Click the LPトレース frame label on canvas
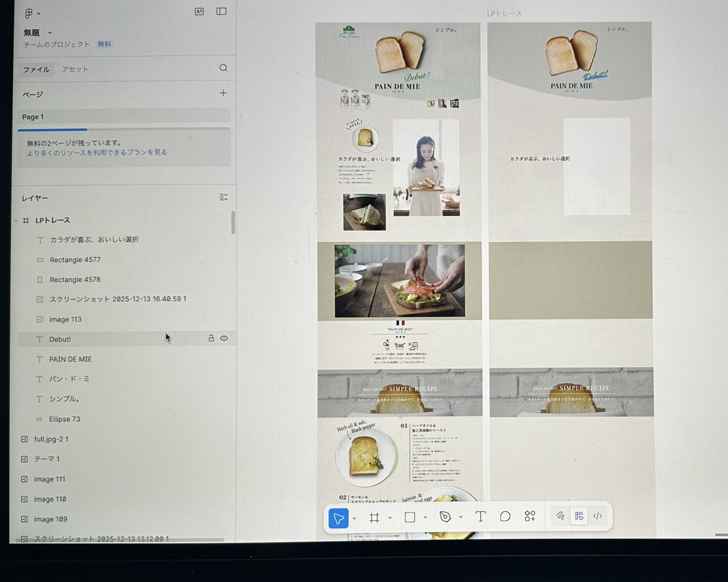This screenshot has width=728, height=582. coord(504,13)
